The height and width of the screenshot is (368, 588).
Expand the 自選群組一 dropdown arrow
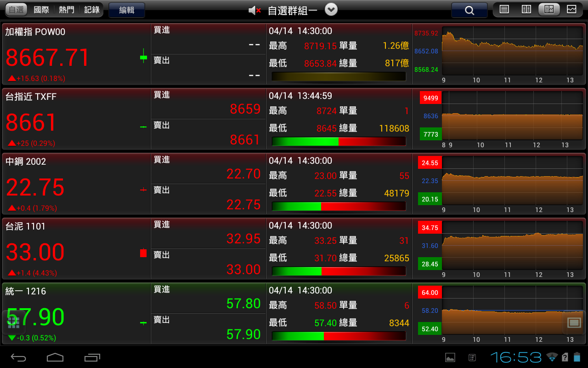[331, 9]
